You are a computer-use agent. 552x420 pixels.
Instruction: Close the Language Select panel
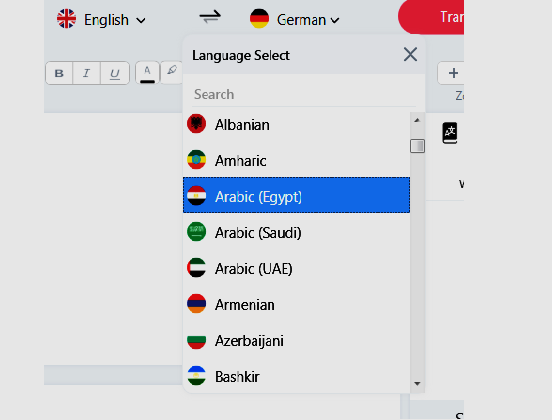click(x=410, y=55)
